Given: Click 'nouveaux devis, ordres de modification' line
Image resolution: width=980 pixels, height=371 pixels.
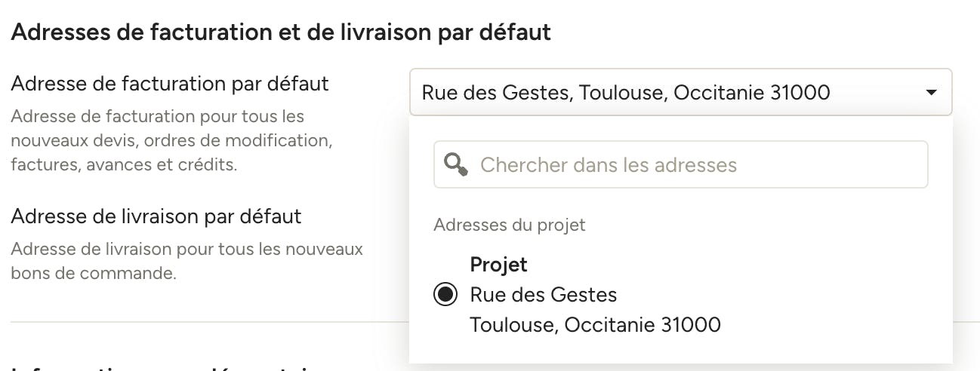Looking at the screenshot, I should pos(172,141).
